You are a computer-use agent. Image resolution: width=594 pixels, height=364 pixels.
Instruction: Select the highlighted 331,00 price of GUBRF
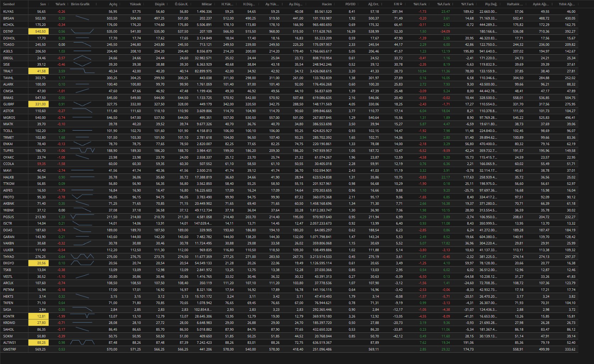38,104
